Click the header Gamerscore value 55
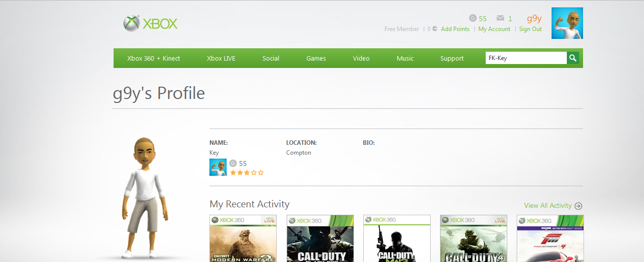This screenshot has width=644, height=262. tap(483, 19)
